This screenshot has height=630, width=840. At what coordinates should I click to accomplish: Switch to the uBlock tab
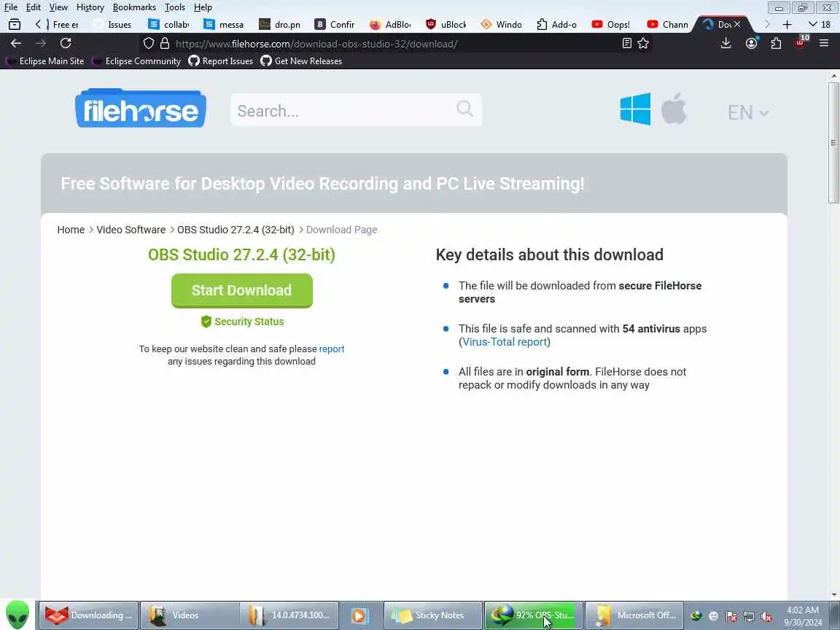[x=446, y=24]
